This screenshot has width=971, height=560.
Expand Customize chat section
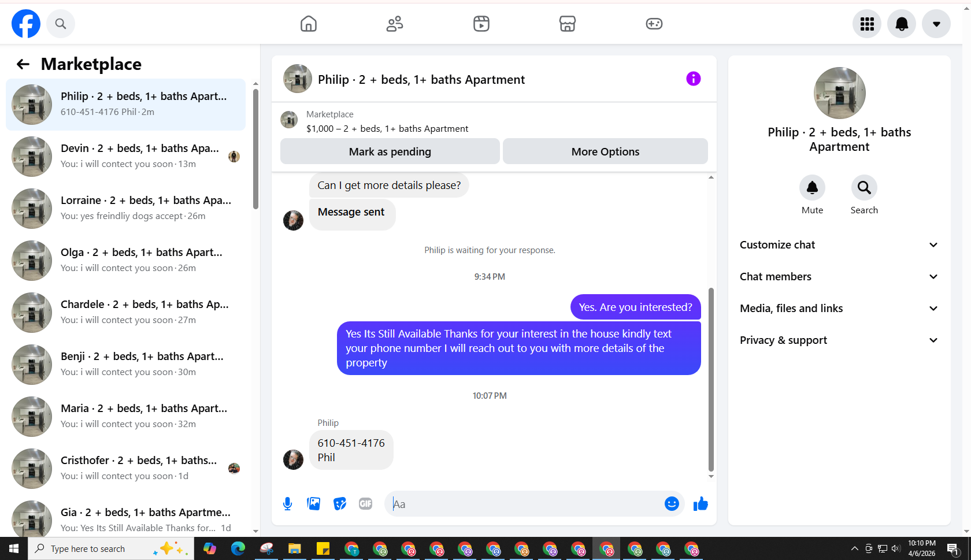839,245
